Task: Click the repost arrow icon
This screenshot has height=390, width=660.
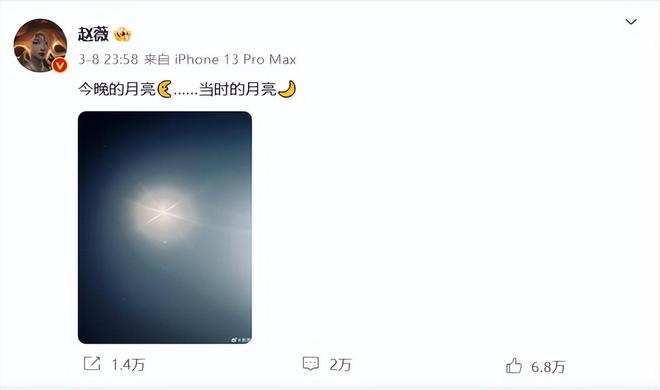Action: coord(92,364)
